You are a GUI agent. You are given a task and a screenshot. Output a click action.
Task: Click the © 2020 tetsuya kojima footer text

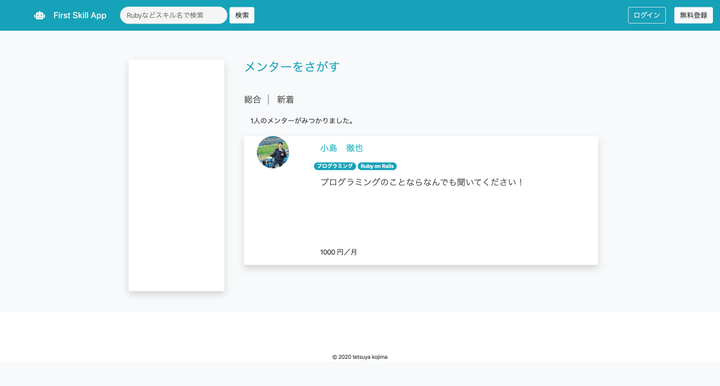[360, 357]
